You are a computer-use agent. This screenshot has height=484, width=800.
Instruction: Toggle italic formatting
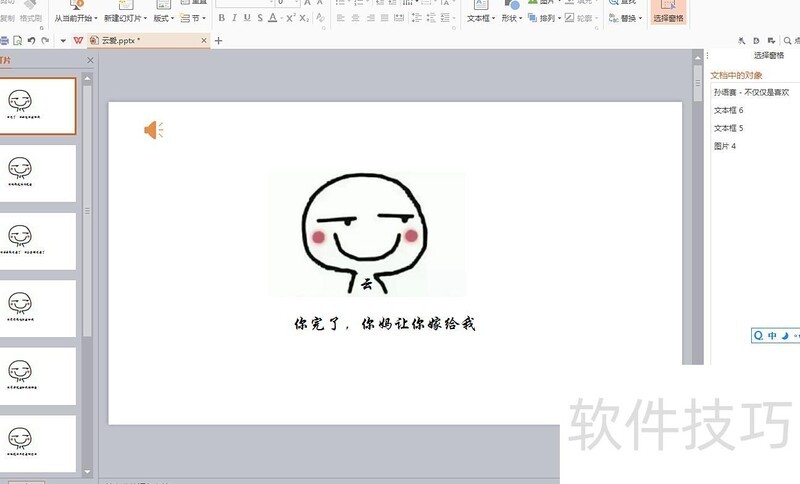coord(234,18)
